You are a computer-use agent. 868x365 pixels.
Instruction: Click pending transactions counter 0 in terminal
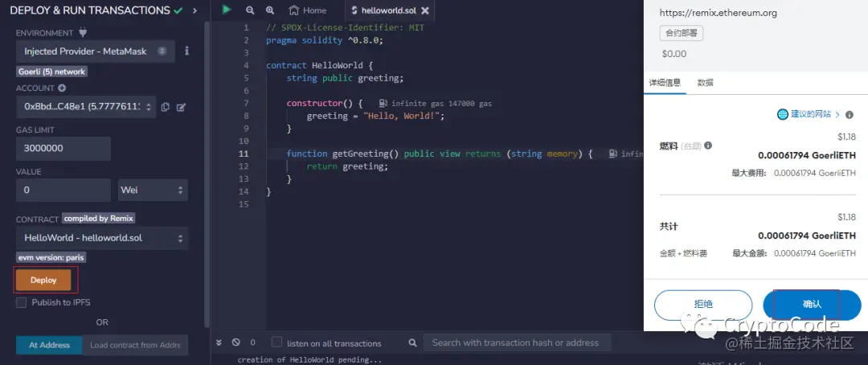pyautogui.click(x=253, y=342)
